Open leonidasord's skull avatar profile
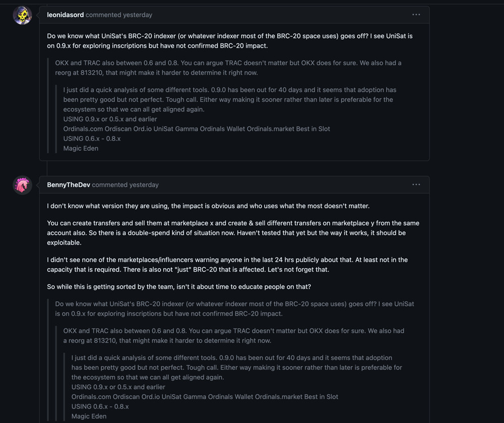The width and height of the screenshot is (504, 423). [x=22, y=15]
